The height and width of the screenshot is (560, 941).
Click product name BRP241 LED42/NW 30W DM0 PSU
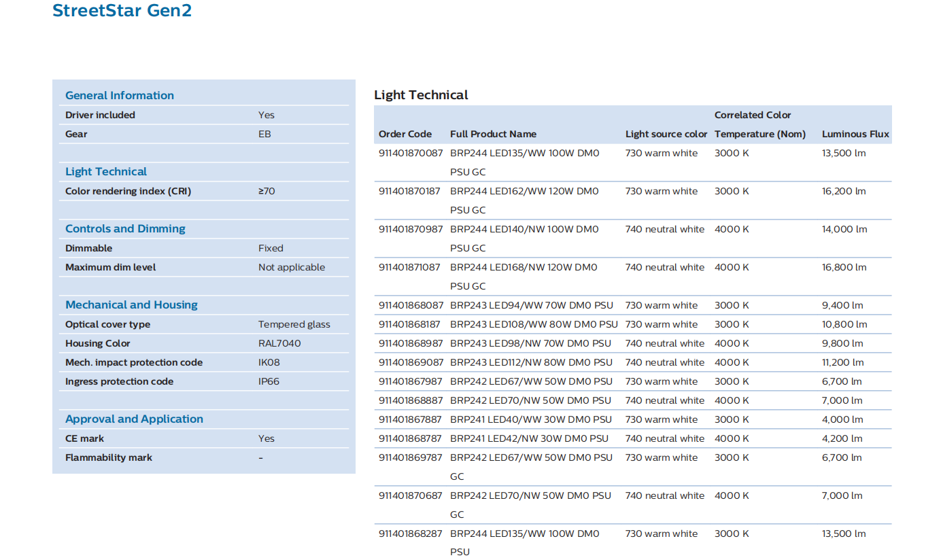point(529,438)
